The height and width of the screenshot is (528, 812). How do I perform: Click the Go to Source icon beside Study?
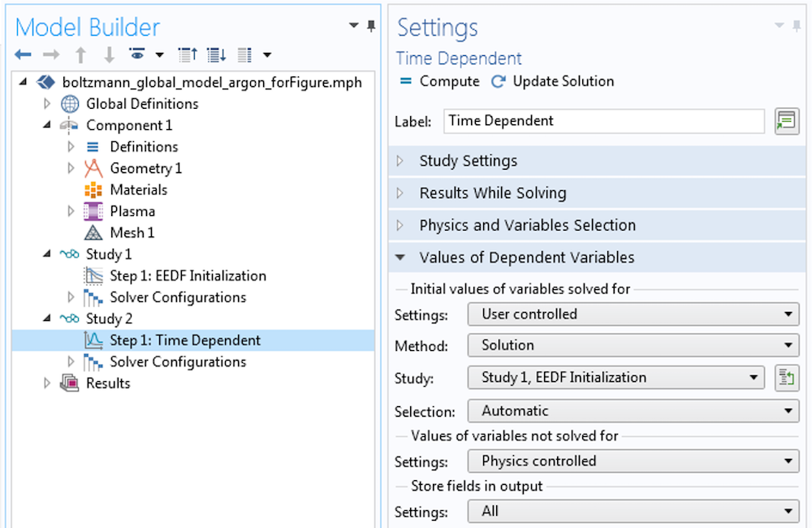[787, 378]
